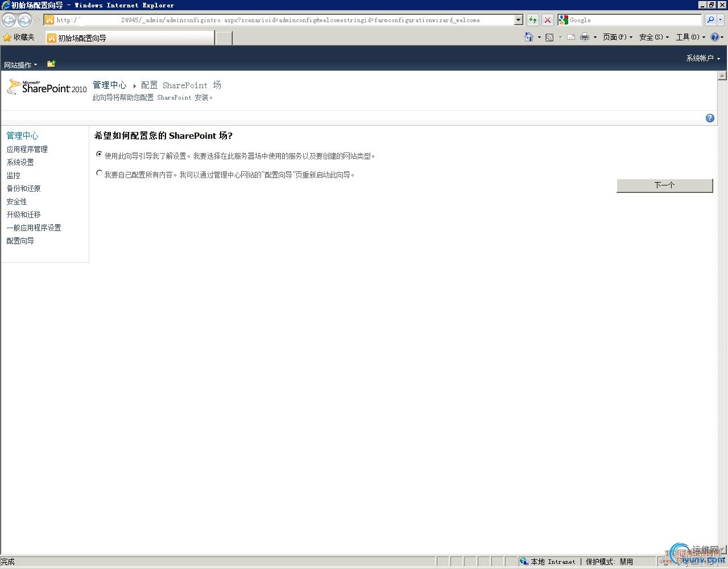The image size is (728, 569).
Task: Open 应用程序管理 in the sidebar
Action: [27, 149]
